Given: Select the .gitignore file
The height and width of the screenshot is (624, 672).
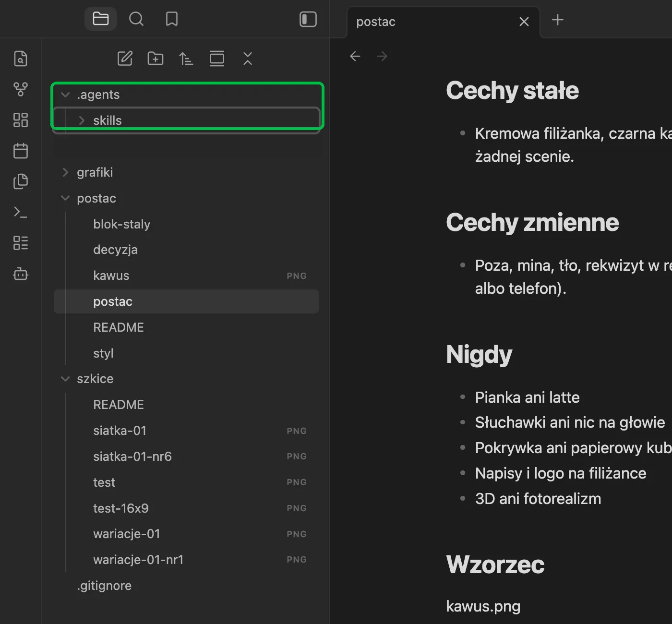Looking at the screenshot, I should (186, 586).
